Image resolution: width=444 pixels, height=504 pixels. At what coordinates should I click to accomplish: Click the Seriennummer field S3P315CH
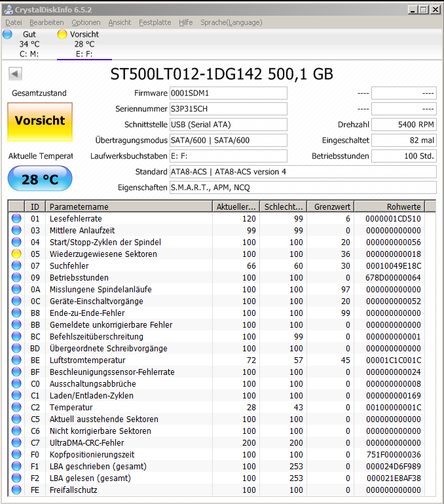coord(228,109)
